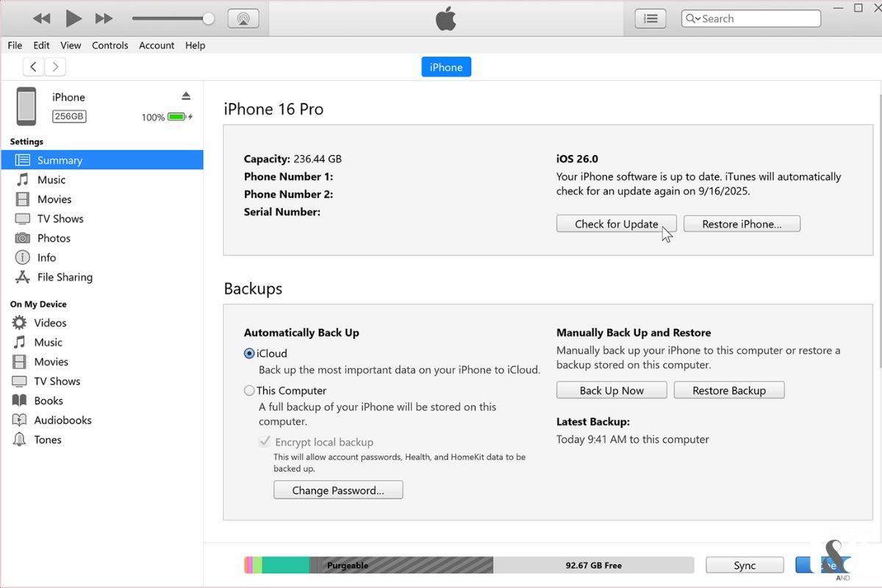Image resolution: width=882 pixels, height=588 pixels.
Task: Open the Tones section
Action: point(47,440)
